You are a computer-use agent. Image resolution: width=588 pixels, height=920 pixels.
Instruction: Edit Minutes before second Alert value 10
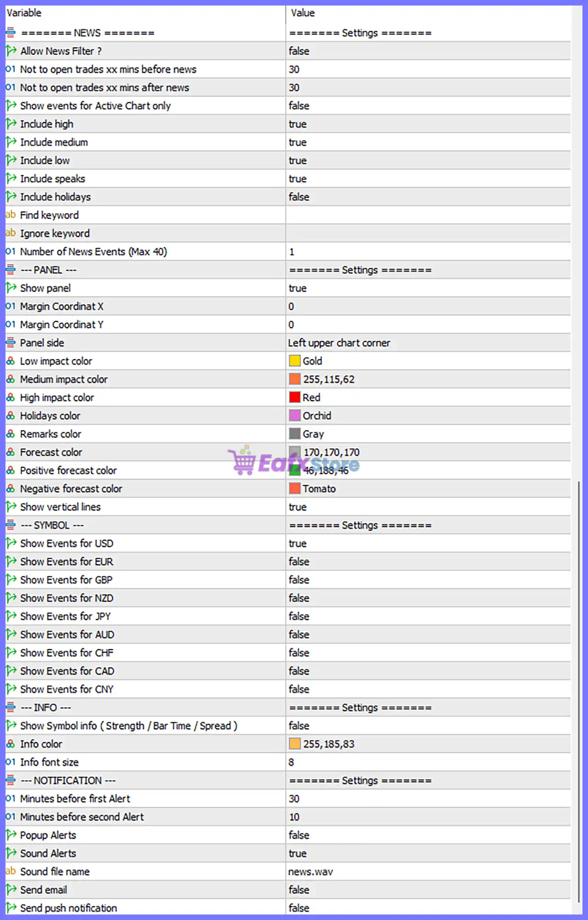click(x=428, y=817)
